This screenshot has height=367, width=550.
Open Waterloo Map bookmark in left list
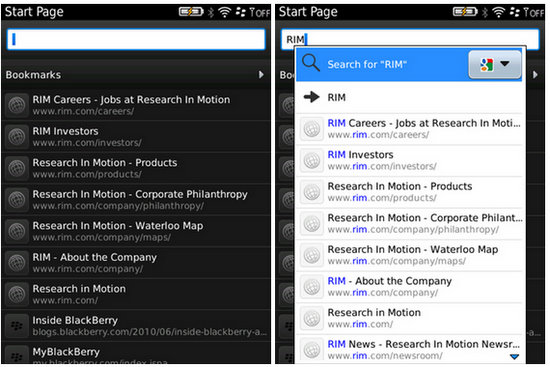136,231
